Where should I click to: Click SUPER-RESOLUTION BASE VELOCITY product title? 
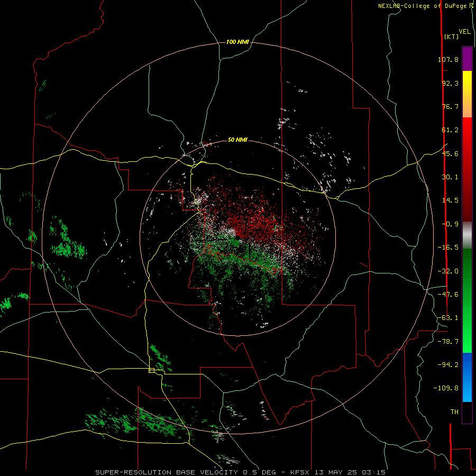[x=168, y=472]
